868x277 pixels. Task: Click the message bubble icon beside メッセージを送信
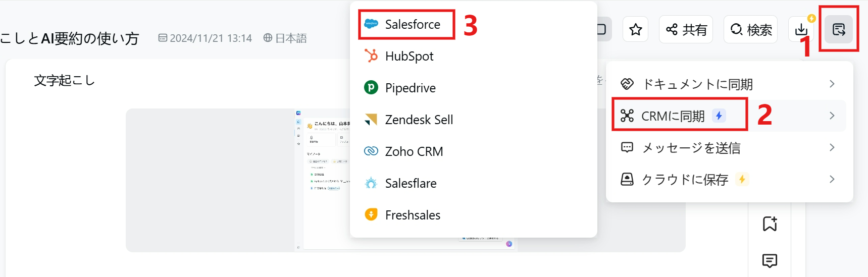point(627,147)
